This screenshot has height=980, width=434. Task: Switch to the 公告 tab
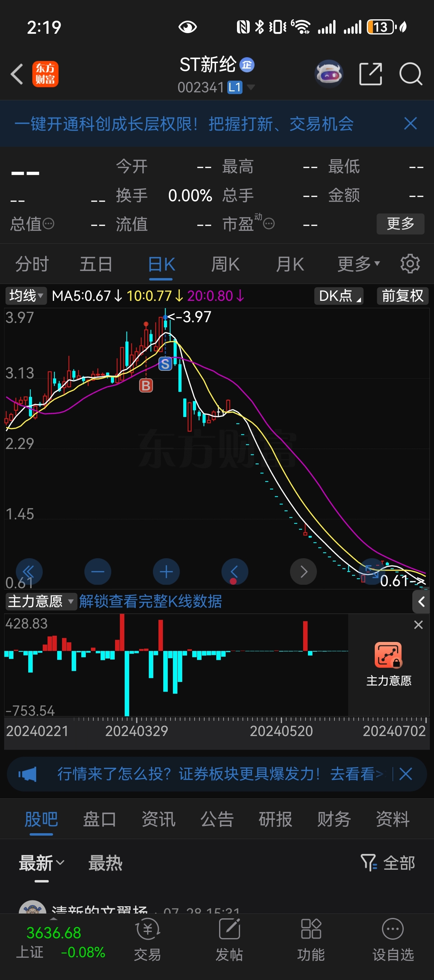click(x=217, y=819)
